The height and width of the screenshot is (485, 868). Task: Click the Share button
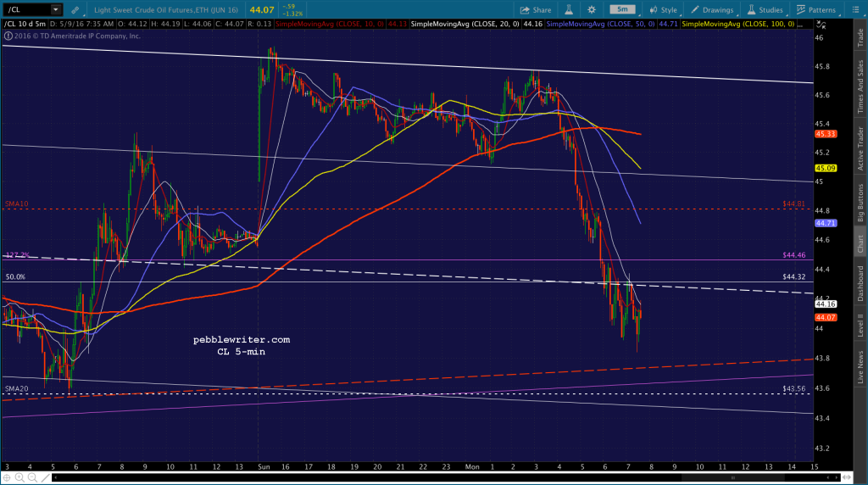coord(536,10)
